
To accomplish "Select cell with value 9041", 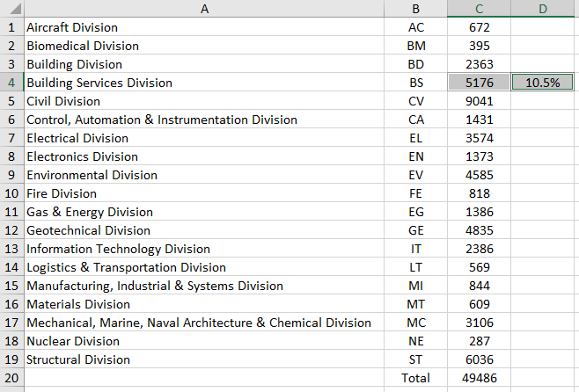I will point(479,101).
